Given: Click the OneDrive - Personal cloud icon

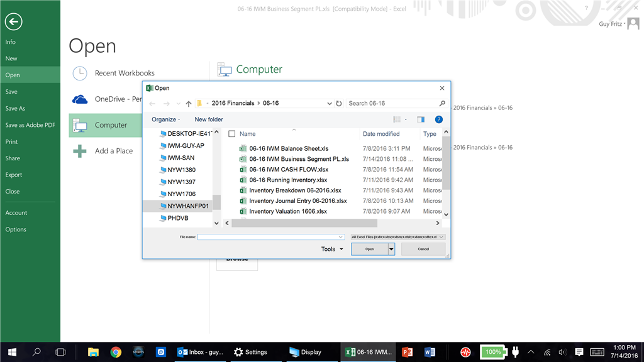Looking at the screenshot, I should point(80,99).
